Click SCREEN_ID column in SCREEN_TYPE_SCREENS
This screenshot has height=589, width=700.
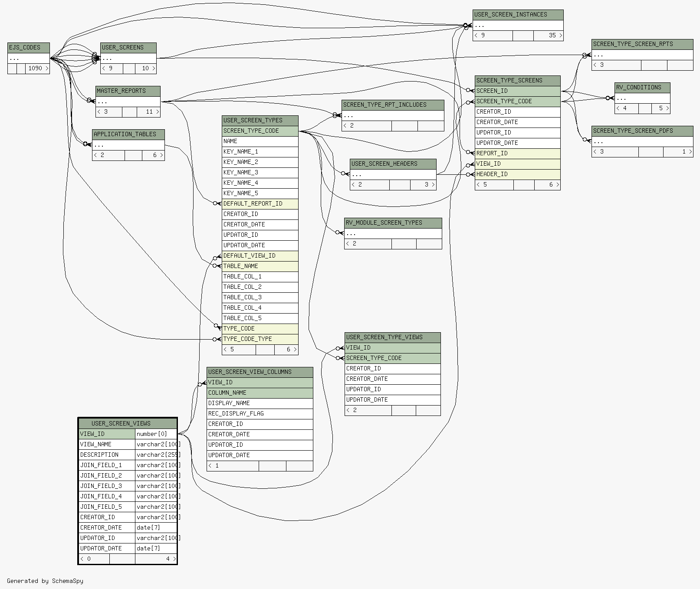pyautogui.click(x=518, y=91)
